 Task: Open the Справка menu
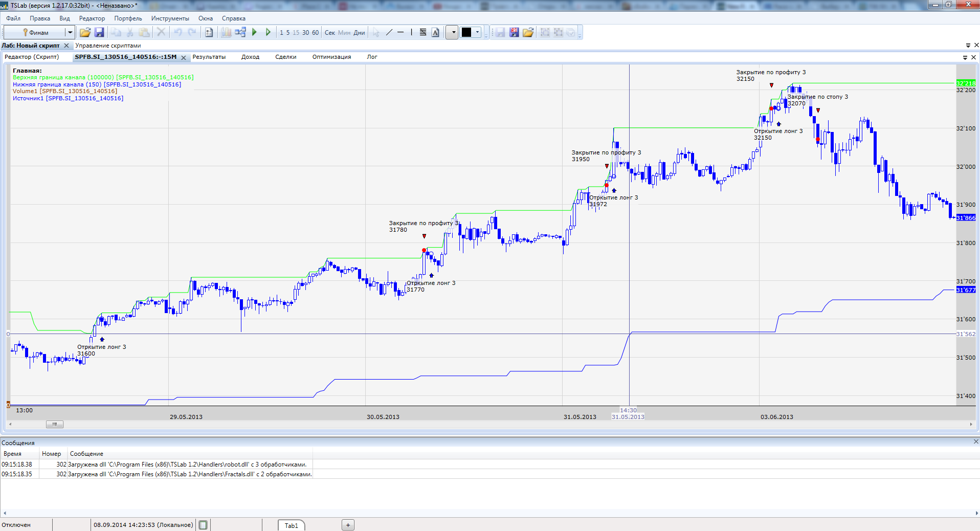click(x=234, y=18)
